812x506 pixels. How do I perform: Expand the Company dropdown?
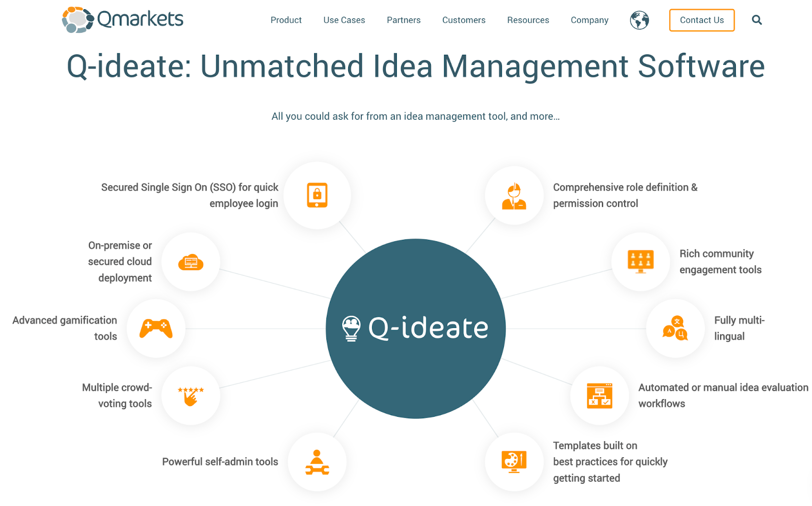pos(589,20)
